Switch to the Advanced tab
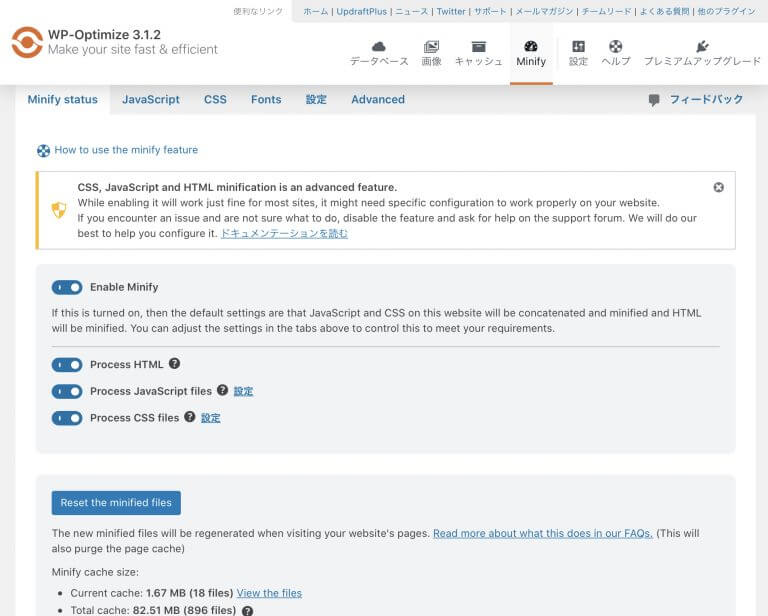Image resolution: width=768 pixels, height=616 pixels. tap(378, 99)
